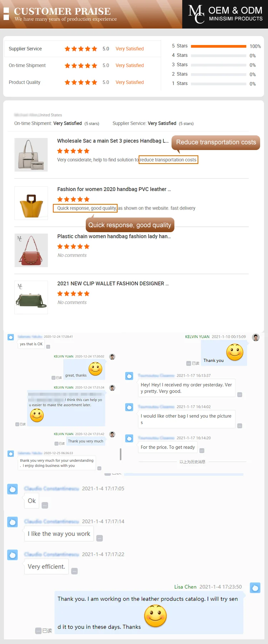Click the message icon after 'Very efficient.'
268x644 pixels.
coord(74,571)
